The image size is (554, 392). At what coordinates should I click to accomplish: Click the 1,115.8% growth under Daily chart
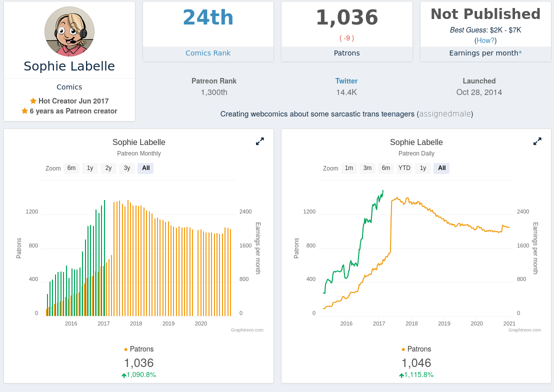(416, 374)
